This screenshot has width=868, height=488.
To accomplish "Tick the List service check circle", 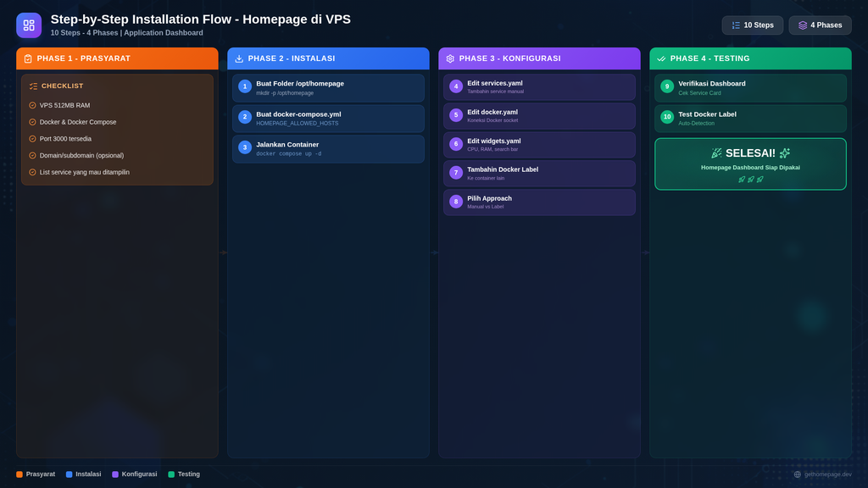I will click(32, 172).
